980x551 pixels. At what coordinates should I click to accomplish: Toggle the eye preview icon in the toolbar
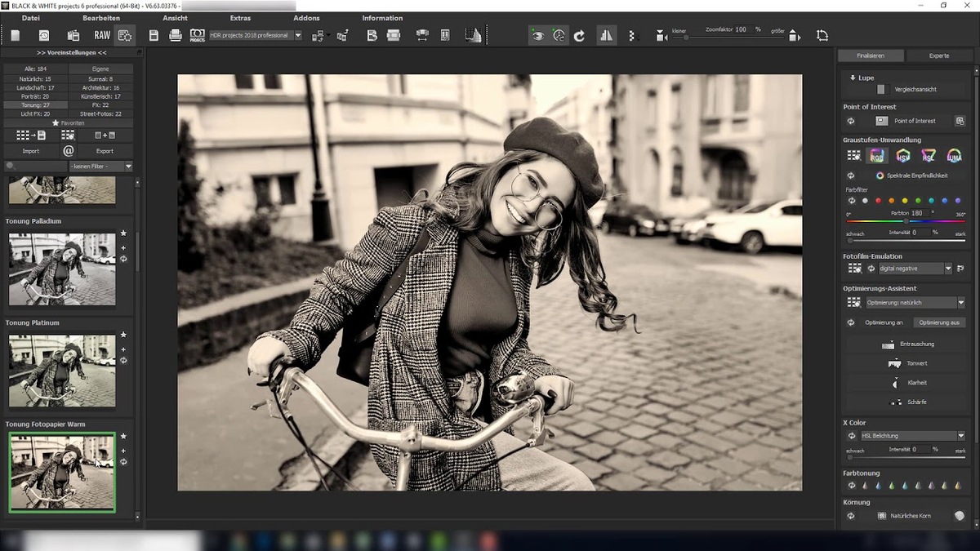pyautogui.click(x=537, y=35)
